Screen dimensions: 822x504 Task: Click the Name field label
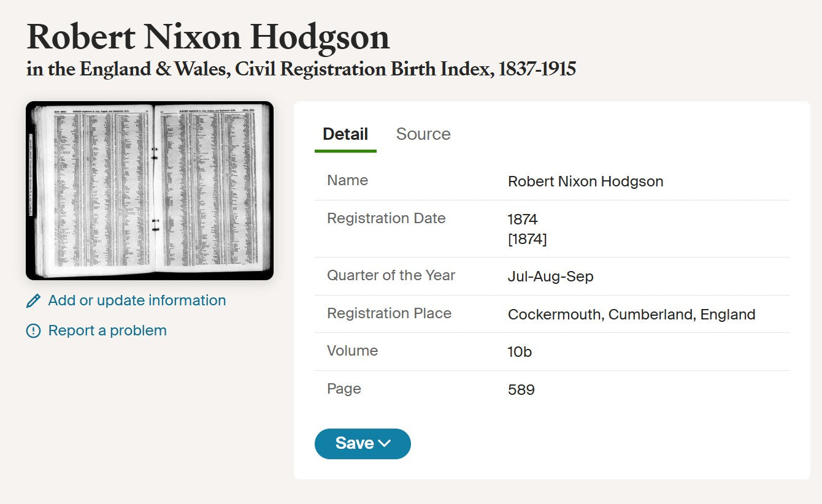[347, 180]
